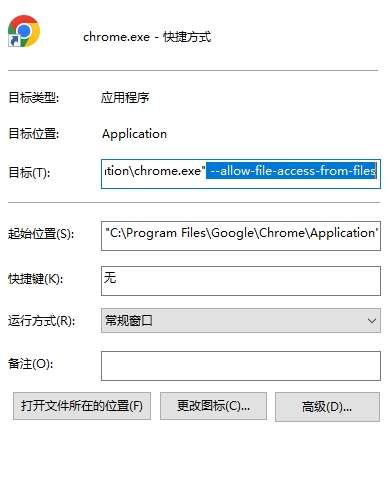Screen dimensions: 391x482
Task: Click the 目标位置 label
Action: pos(33,134)
